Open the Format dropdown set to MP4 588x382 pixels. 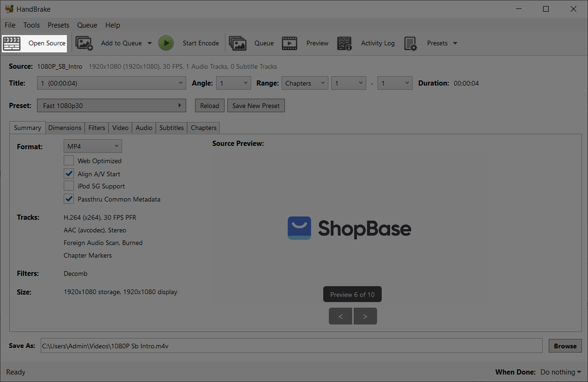(x=93, y=146)
